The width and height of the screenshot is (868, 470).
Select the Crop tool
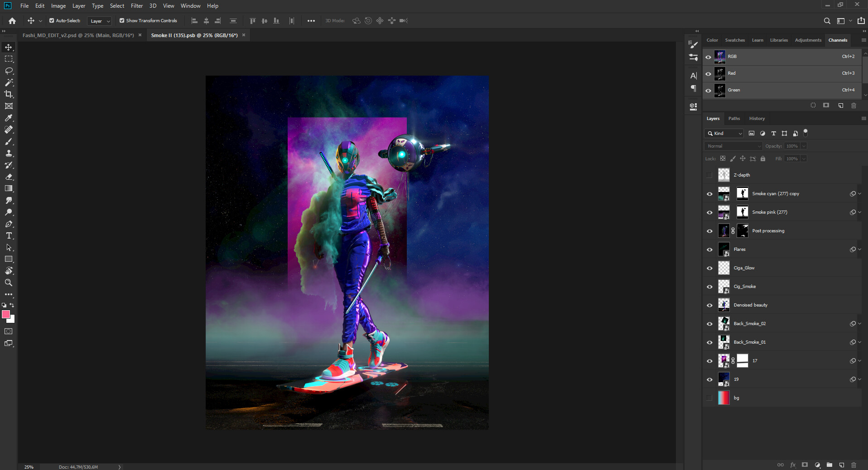9,94
